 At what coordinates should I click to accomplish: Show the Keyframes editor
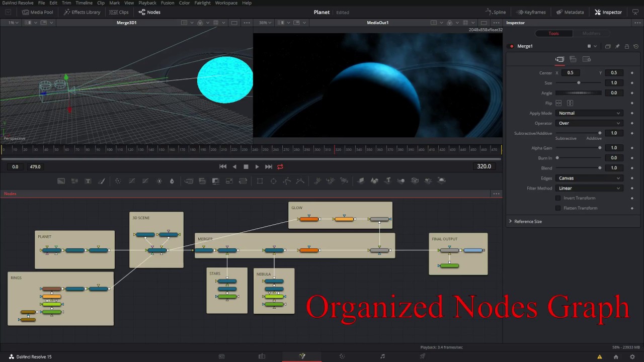point(531,12)
